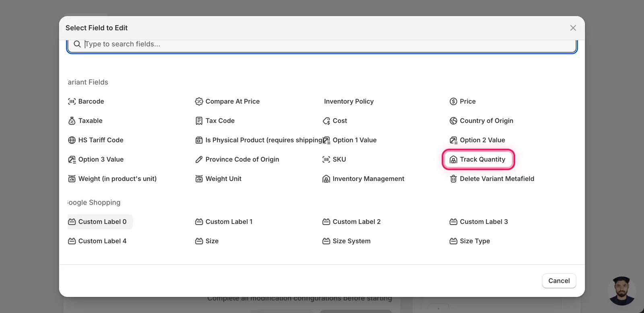Image resolution: width=644 pixels, height=313 pixels.
Task: Select the globe icon for Country of Origin
Action: pos(453,121)
